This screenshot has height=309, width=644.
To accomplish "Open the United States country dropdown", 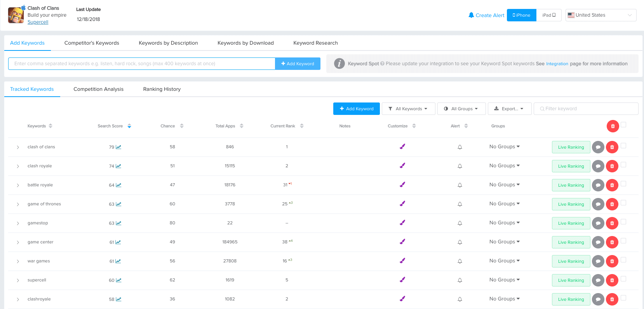I will 601,15.
